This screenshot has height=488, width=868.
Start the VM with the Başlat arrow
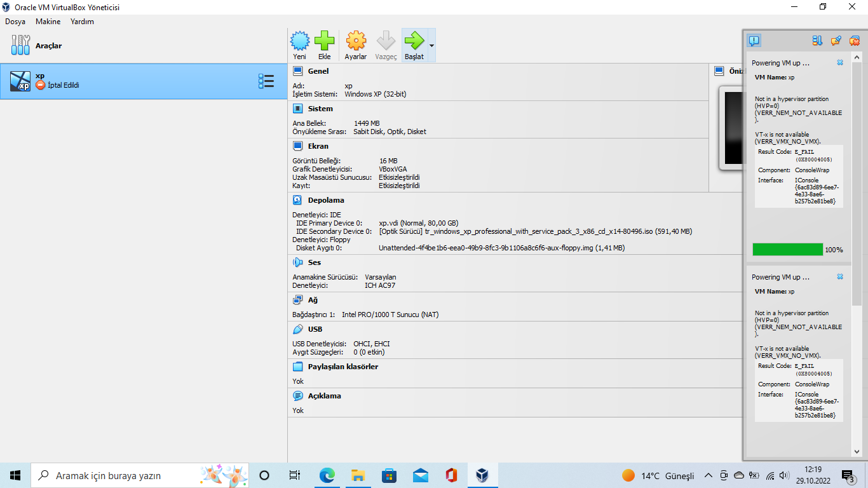coord(414,41)
